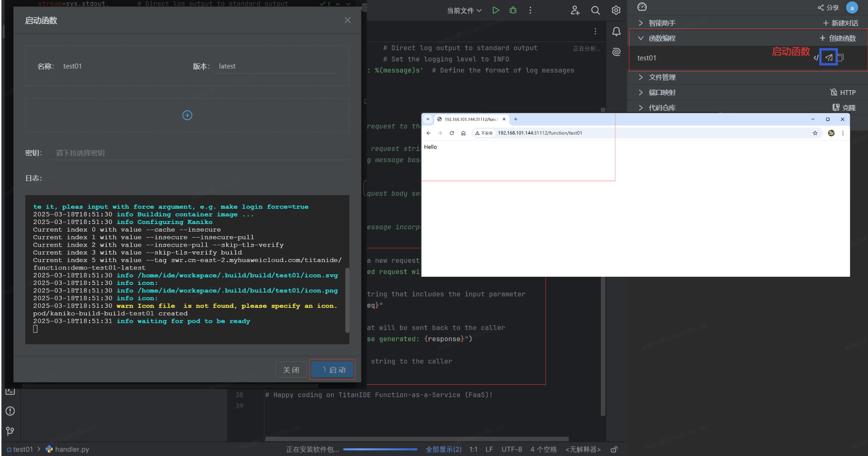Screen dimensions: 868x456
Task: Click the 启动 button in dialog
Action: [x=333, y=370]
